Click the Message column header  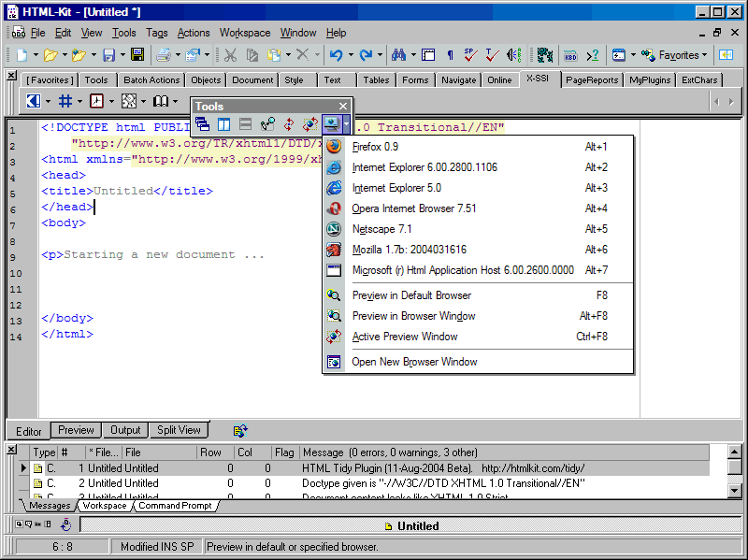504,452
